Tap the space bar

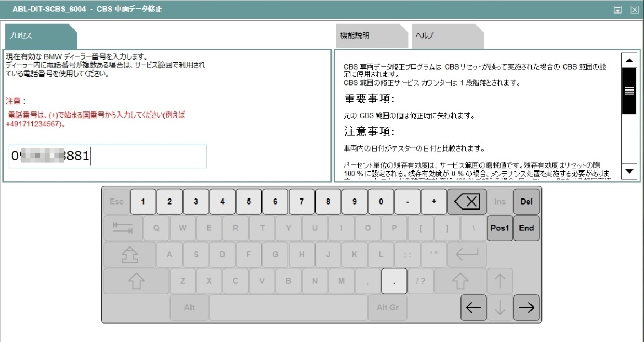pos(289,308)
